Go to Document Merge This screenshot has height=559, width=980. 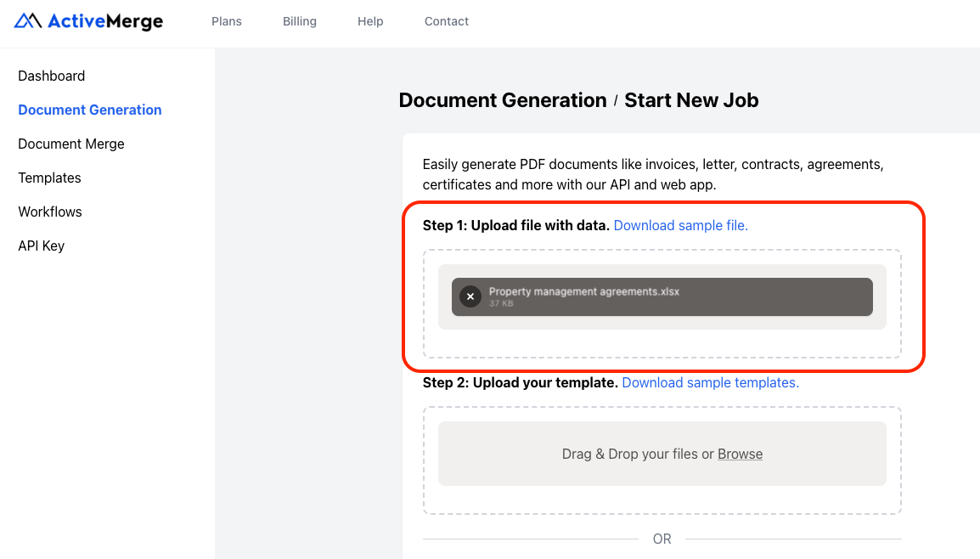71,144
